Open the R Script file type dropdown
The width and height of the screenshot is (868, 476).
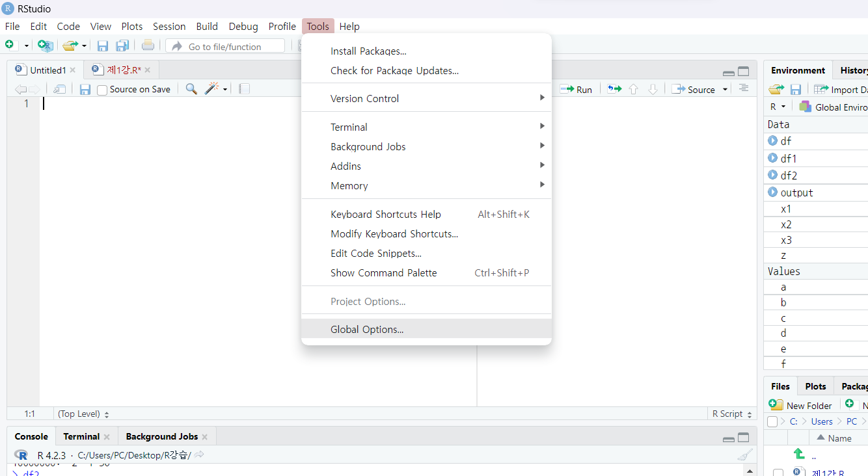pos(732,414)
